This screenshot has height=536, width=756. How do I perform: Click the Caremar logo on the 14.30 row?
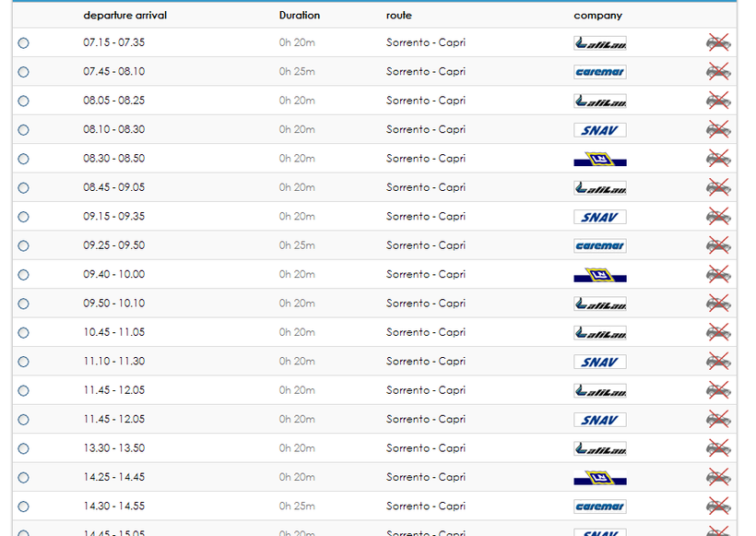pos(599,506)
